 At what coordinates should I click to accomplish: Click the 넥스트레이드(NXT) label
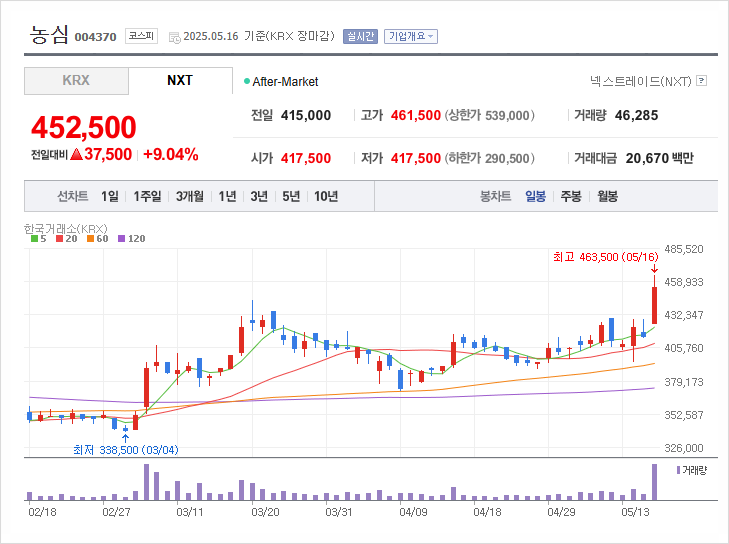(x=641, y=81)
